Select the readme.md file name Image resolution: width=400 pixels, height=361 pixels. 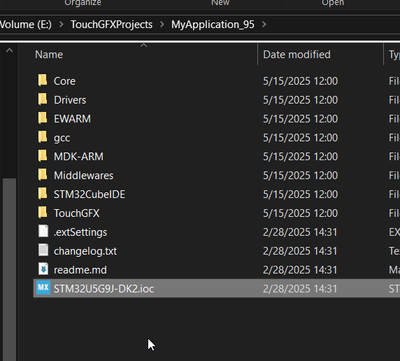coord(80,270)
